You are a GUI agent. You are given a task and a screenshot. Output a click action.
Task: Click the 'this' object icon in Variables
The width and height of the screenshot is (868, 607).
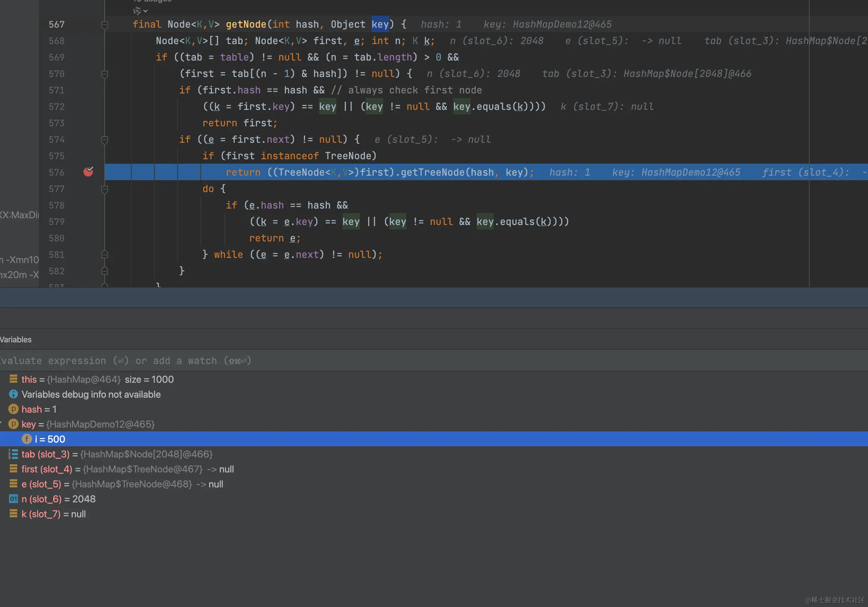point(13,379)
